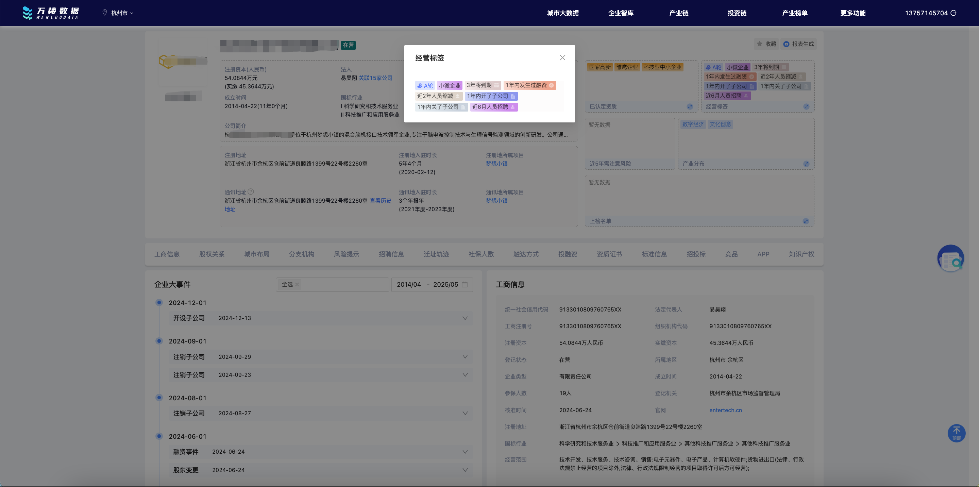Click the 2024-09-01 timeline marker dot
This screenshot has width=980, height=487.
[159, 341]
